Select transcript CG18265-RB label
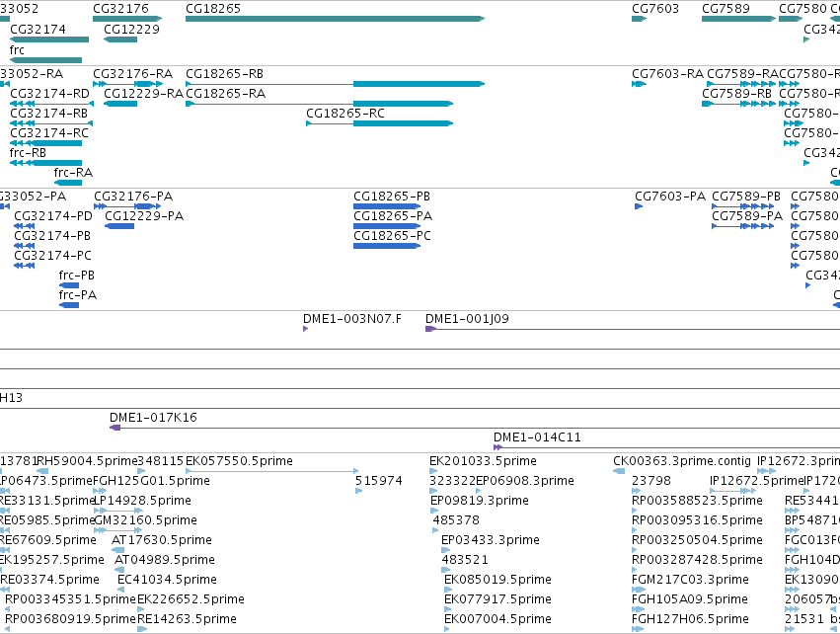The width and height of the screenshot is (840, 634). click(x=224, y=73)
